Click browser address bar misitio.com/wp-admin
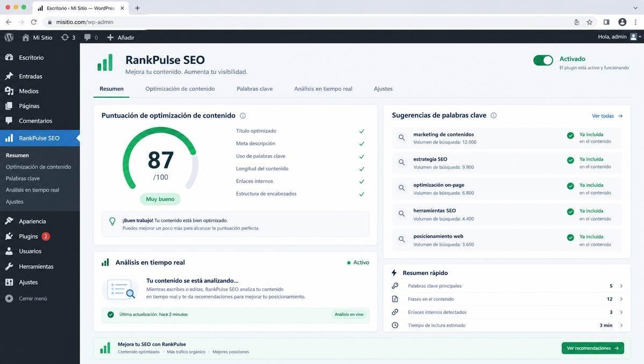644x364 pixels. (306, 22)
